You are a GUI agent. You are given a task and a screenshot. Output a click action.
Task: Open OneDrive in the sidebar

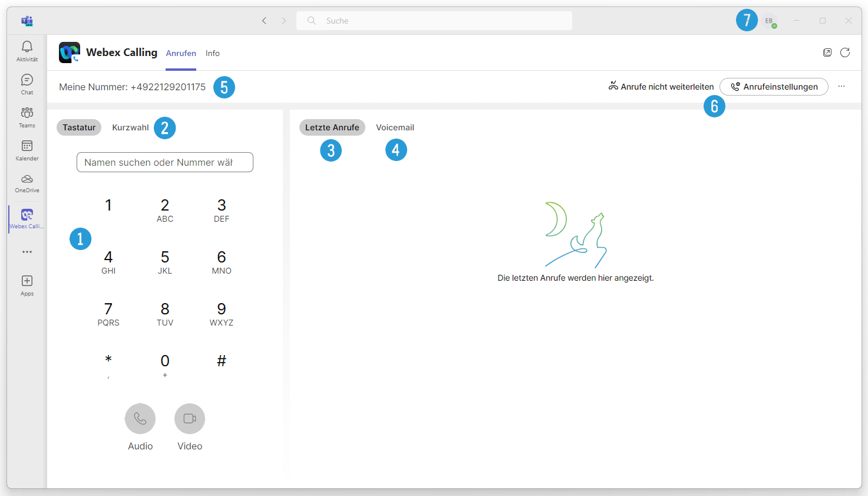pyautogui.click(x=27, y=183)
